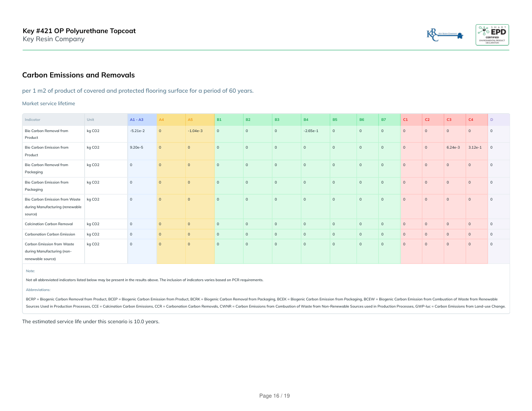Select the A1 - A3 column header
This screenshot has width=532, height=411.
(x=137, y=120)
